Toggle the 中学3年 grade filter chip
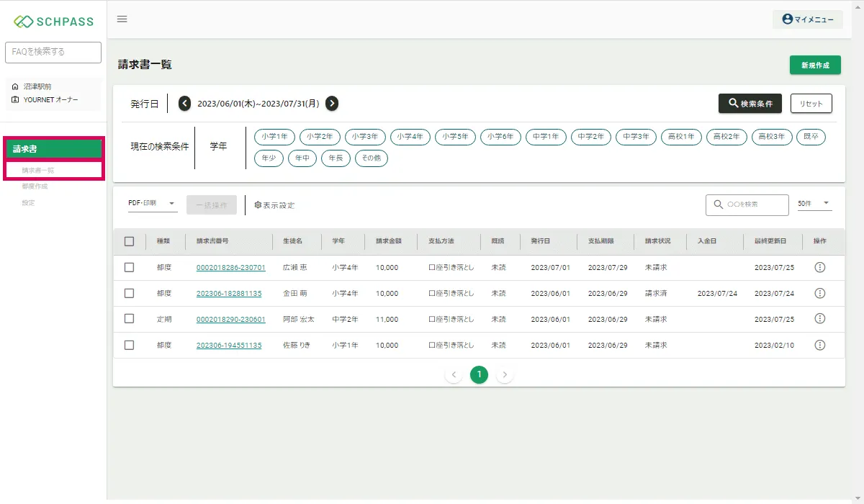Viewport: 864px width, 504px height. (x=636, y=137)
